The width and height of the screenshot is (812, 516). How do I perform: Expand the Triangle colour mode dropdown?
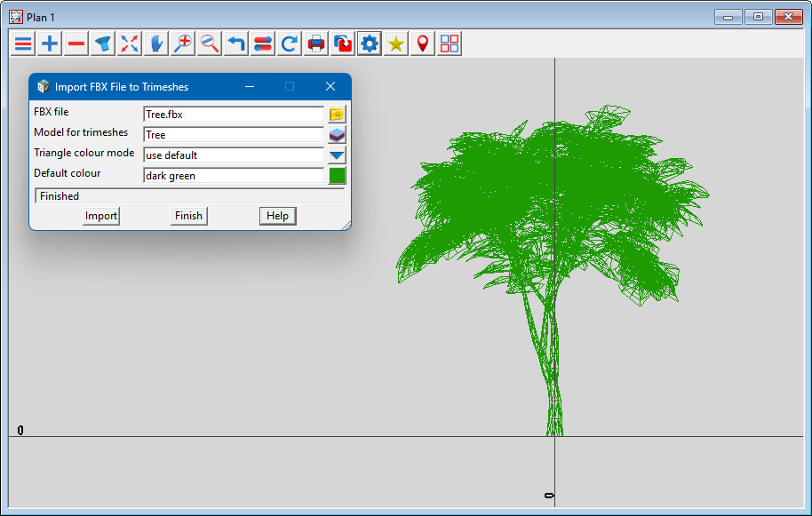(x=337, y=155)
